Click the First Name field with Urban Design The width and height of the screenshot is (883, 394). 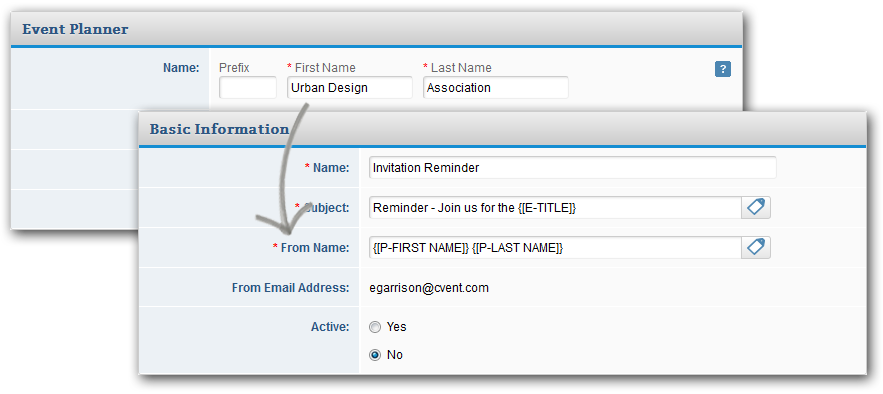pos(350,88)
